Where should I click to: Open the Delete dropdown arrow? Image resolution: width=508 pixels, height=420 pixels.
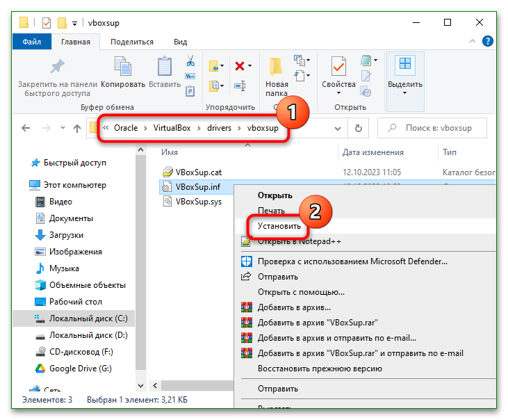click(249, 66)
